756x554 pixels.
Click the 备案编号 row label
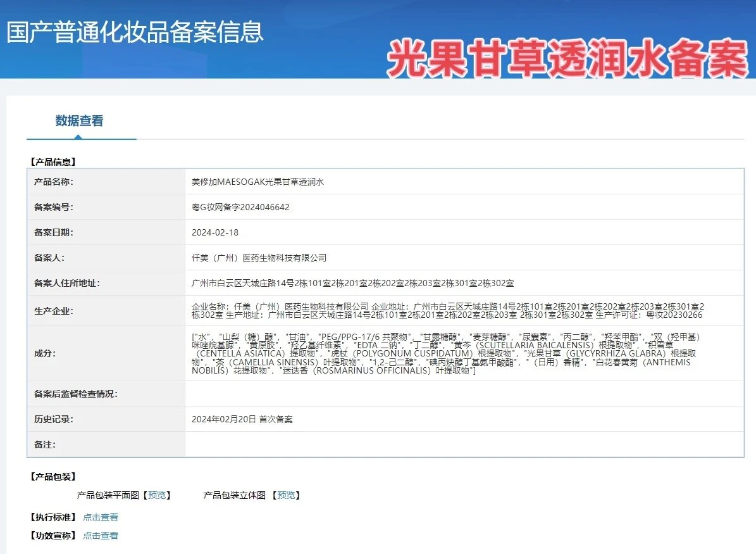tap(54, 207)
